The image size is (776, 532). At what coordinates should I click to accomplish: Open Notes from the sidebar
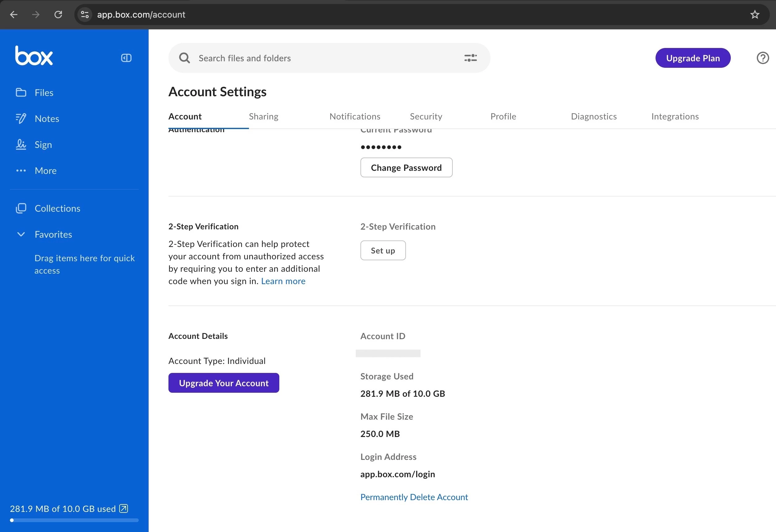click(47, 119)
